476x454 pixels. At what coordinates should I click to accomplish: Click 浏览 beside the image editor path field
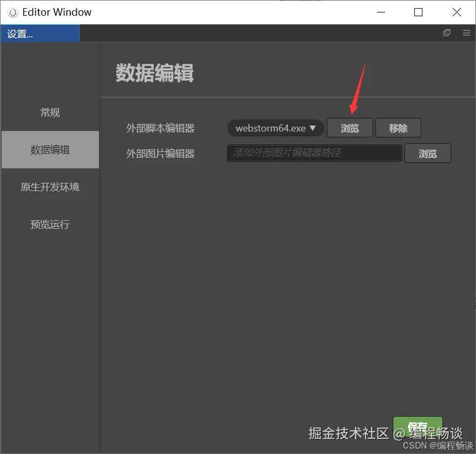[428, 153]
